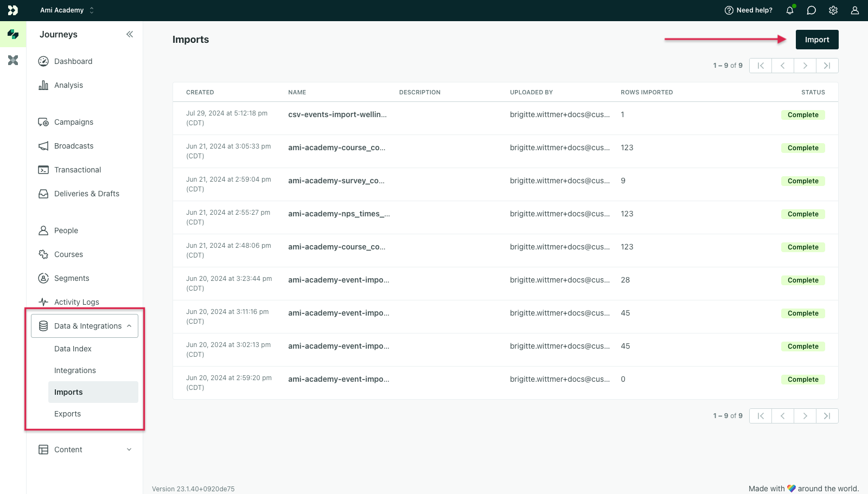Go to last page in top pagination
Image resolution: width=868 pixels, height=494 pixels.
click(827, 66)
